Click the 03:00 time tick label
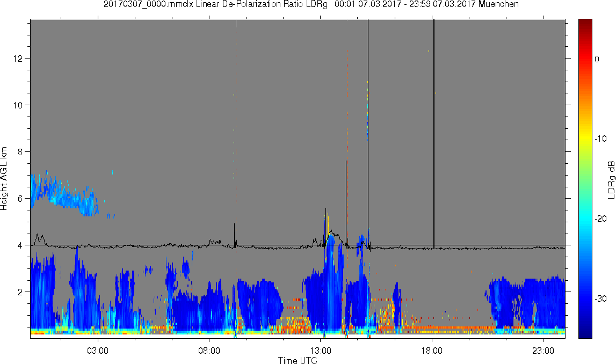The width and height of the screenshot is (616, 364). (x=98, y=351)
